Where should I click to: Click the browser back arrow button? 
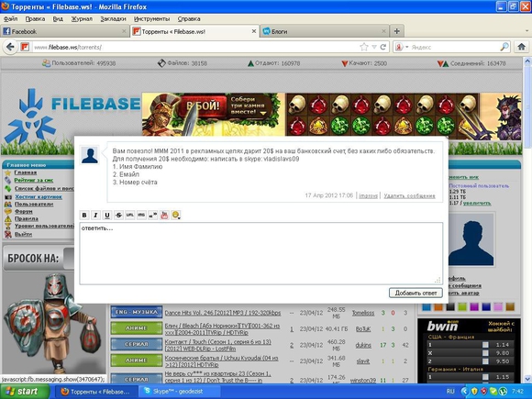point(10,47)
